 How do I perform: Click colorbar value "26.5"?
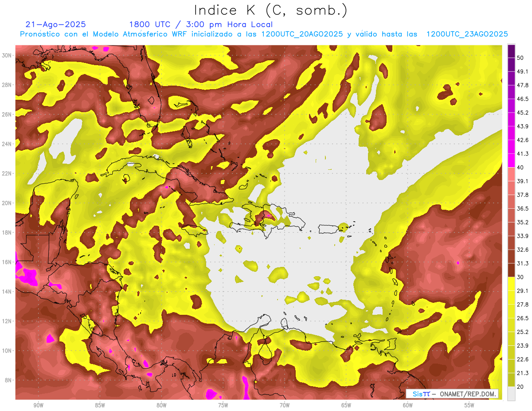[522, 318]
